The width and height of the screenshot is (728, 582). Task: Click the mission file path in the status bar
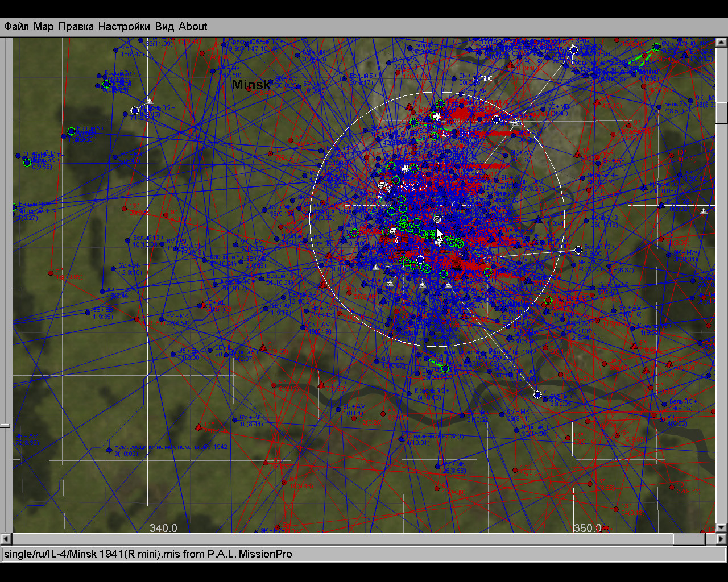[x=148, y=554]
